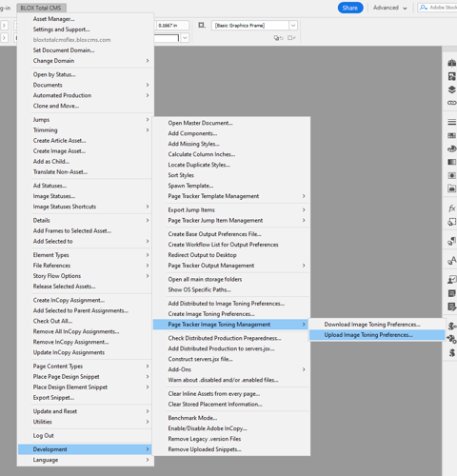This screenshot has height=476, width=457.
Task: Choose Asset Manager from the menu
Action: [x=86, y=19]
